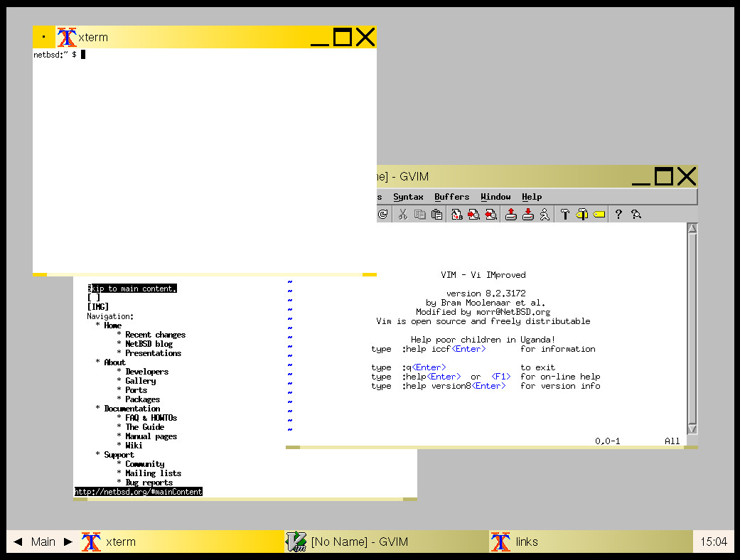Minimize the xterm window

(x=320, y=37)
